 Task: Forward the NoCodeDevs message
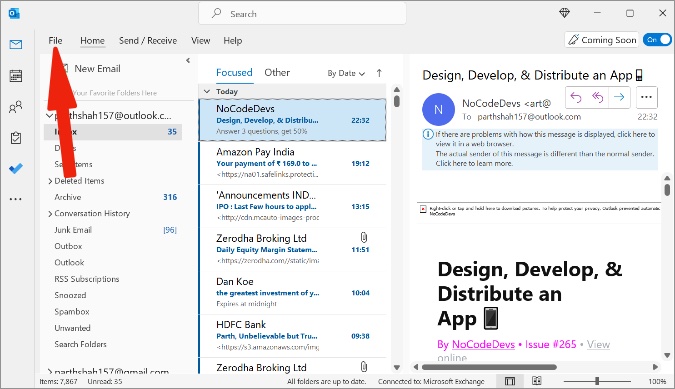619,97
